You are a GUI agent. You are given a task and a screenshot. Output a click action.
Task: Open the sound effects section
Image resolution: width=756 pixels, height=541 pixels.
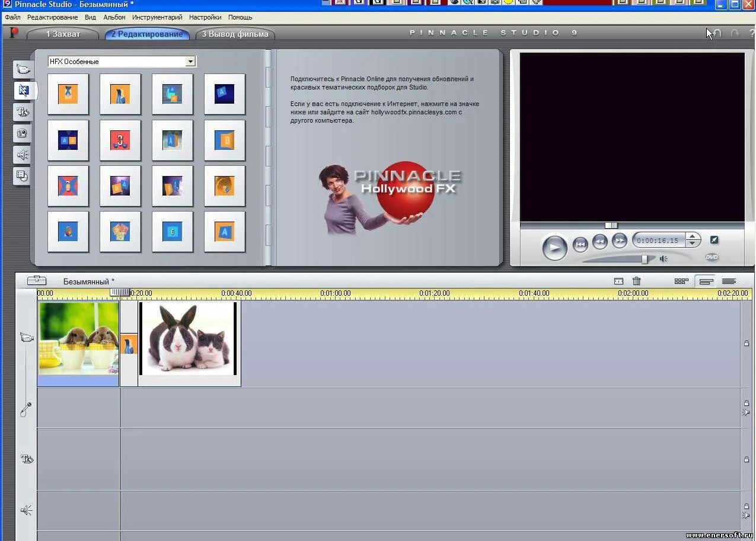click(x=23, y=155)
